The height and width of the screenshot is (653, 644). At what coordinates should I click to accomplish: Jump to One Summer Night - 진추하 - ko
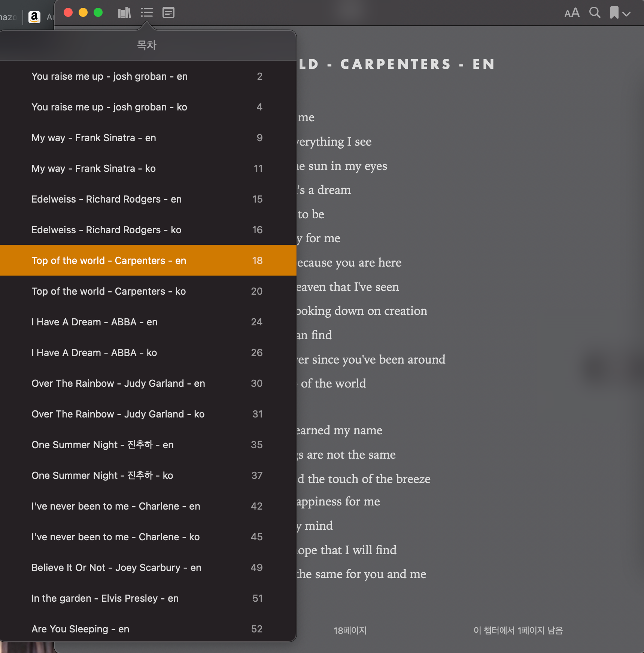click(x=148, y=476)
